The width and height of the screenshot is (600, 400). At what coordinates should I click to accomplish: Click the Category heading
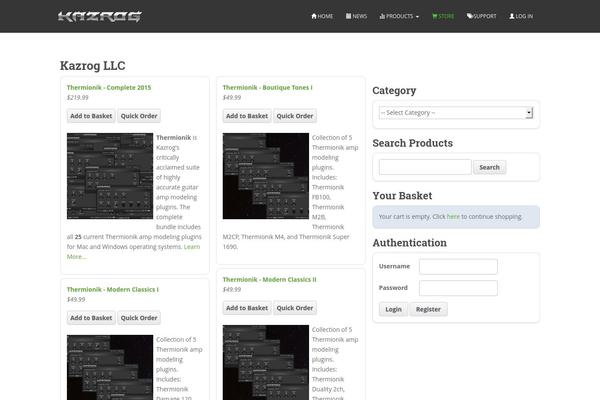pyautogui.click(x=394, y=91)
